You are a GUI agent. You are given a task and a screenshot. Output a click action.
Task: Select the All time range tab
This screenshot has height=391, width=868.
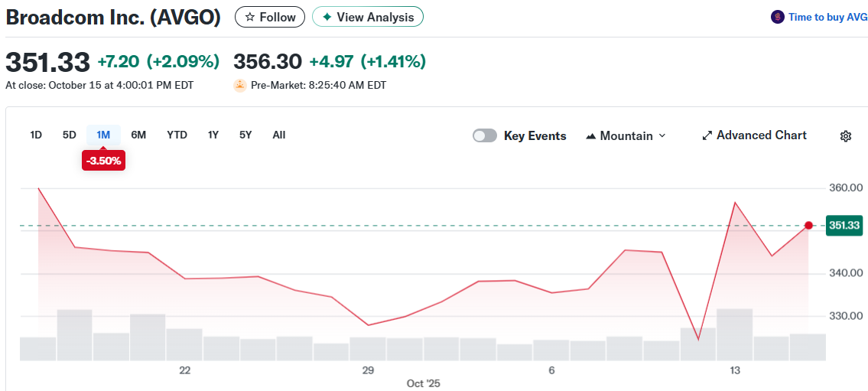pyautogui.click(x=279, y=135)
